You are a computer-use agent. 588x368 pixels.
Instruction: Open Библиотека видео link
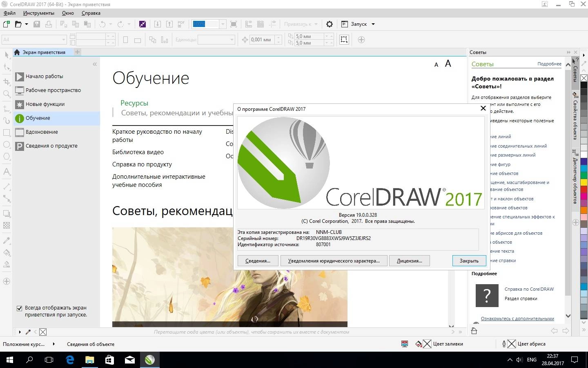[138, 152]
